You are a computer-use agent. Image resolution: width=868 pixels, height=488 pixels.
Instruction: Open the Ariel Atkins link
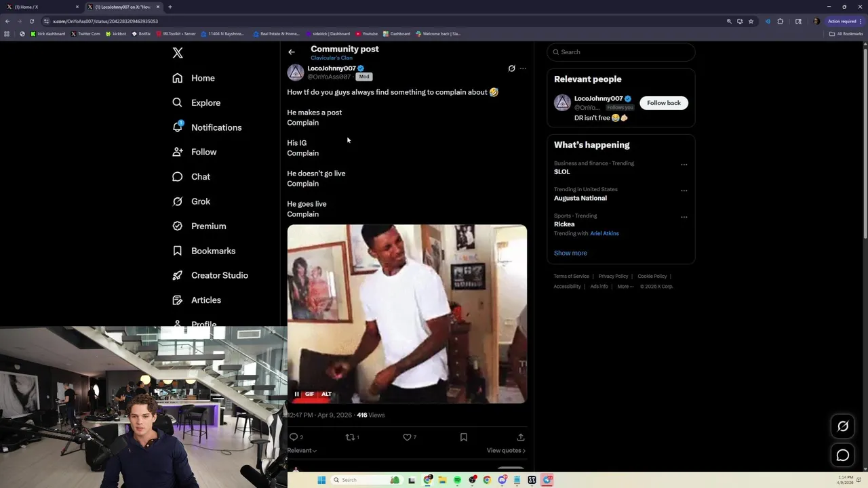tap(604, 233)
